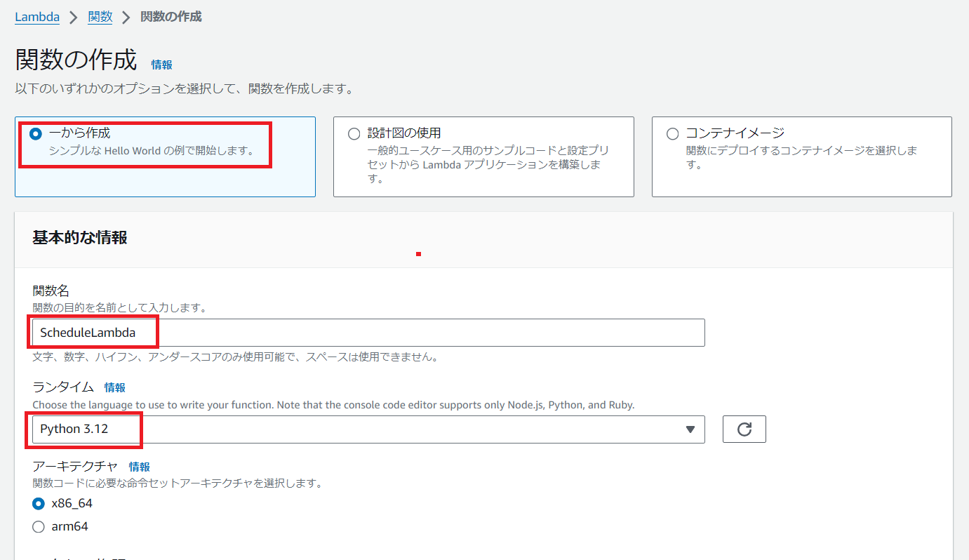Screen dimensions: 969x560
Task: Select the 一から作成 radio button
Action: (x=36, y=133)
